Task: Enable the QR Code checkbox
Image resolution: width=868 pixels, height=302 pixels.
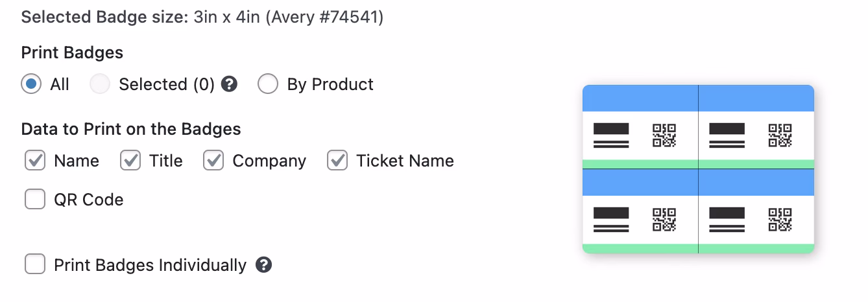Action: (x=35, y=200)
